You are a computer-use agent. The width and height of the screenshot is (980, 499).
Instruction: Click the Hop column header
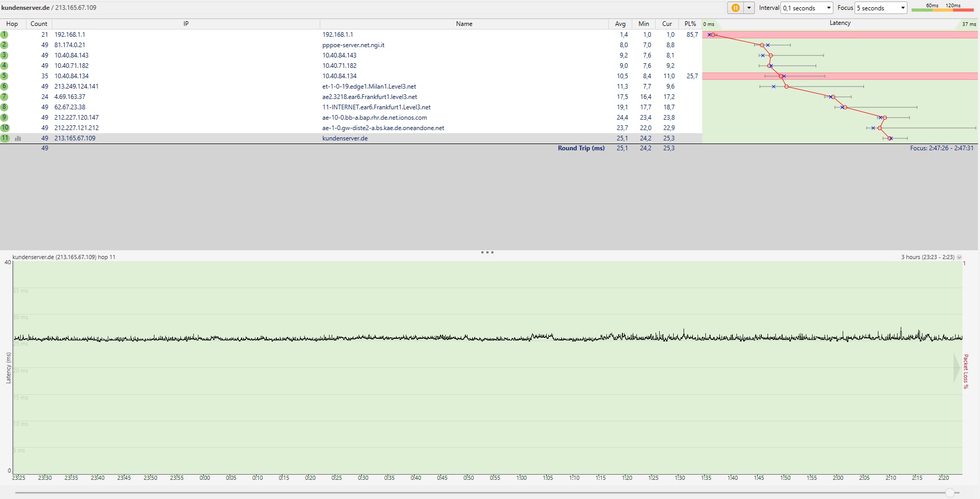click(x=12, y=24)
